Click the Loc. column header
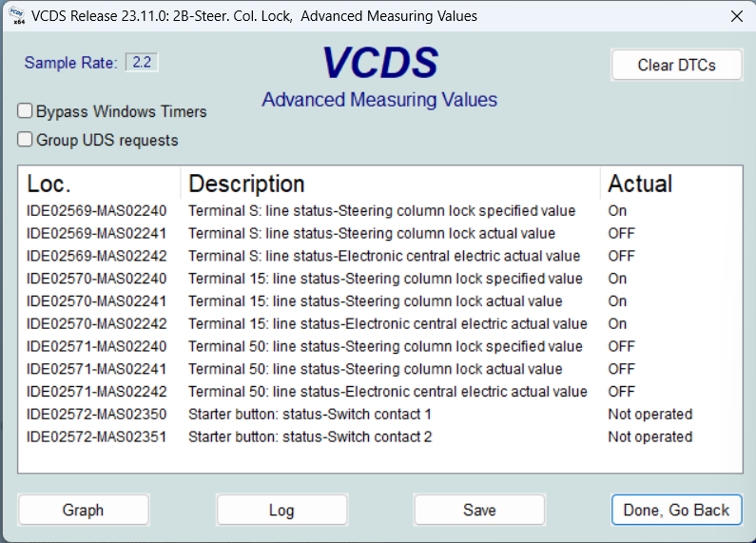 click(x=99, y=184)
